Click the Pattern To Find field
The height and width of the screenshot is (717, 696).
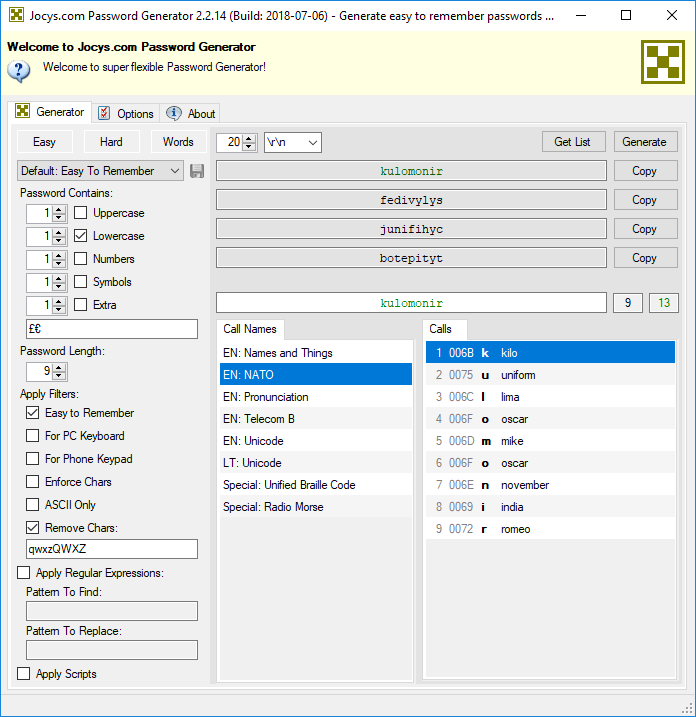[x=112, y=611]
